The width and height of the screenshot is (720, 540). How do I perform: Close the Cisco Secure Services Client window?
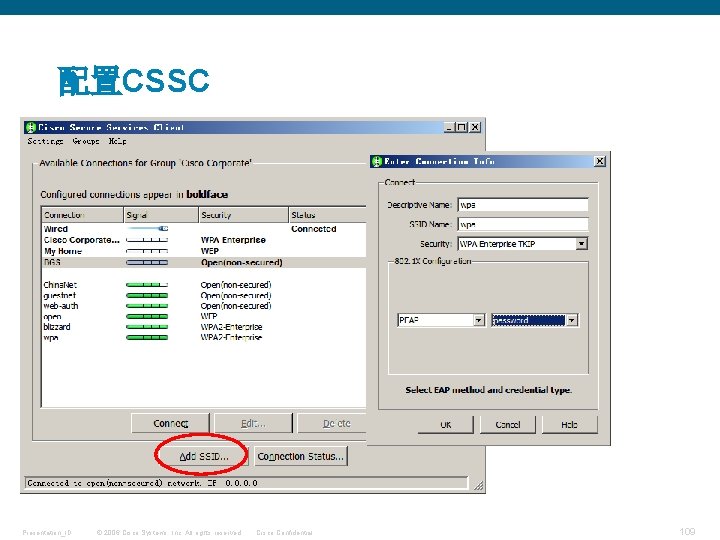click(475, 127)
